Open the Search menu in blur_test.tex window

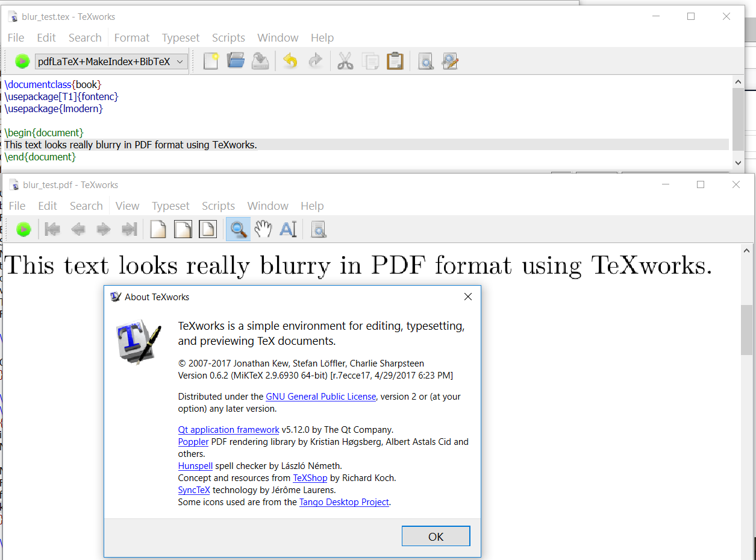[85, 37]
